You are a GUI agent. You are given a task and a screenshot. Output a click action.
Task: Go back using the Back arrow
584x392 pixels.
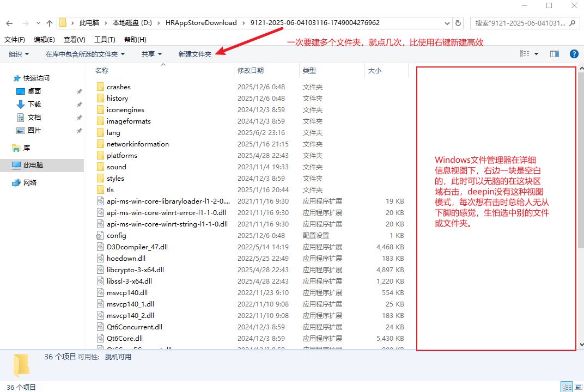pos(9,23)
